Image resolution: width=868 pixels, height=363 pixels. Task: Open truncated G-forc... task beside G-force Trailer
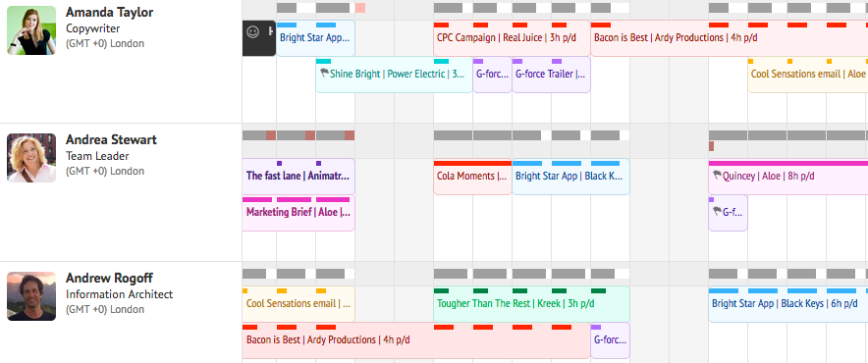[x=493, y=75]
